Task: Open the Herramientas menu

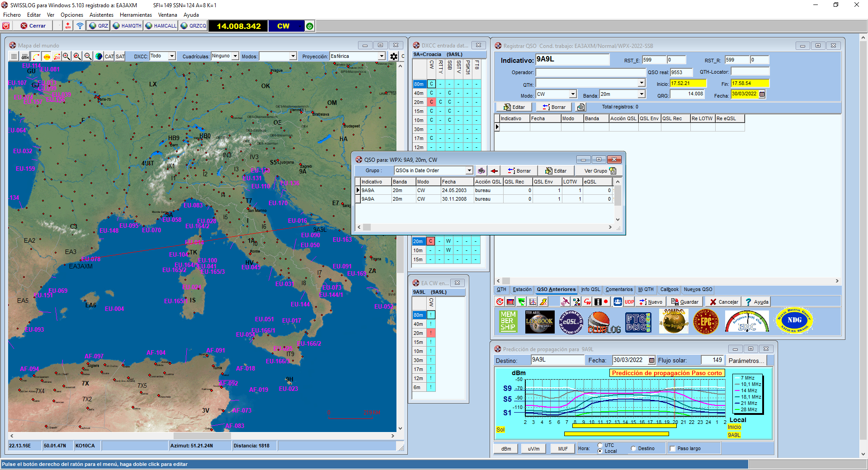Action: (136, 15)
